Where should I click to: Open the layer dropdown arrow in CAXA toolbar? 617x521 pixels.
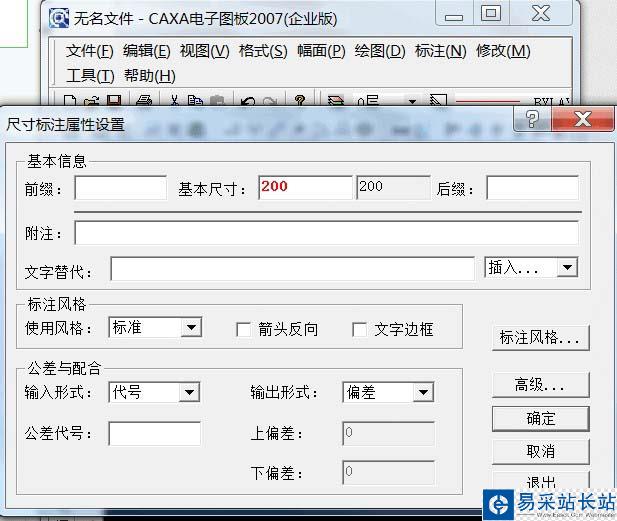[x=412, y=102]
